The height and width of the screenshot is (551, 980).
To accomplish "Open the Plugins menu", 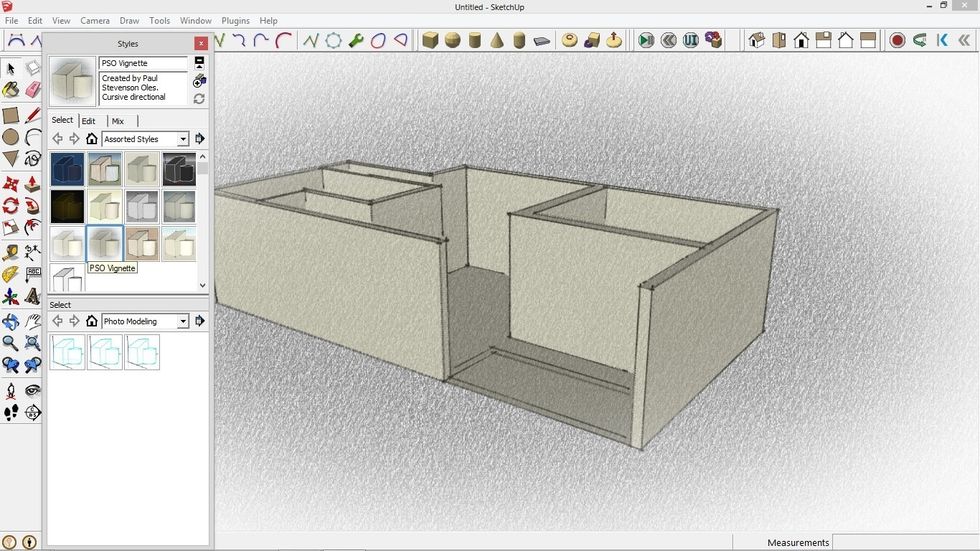I will coord(235,20).
